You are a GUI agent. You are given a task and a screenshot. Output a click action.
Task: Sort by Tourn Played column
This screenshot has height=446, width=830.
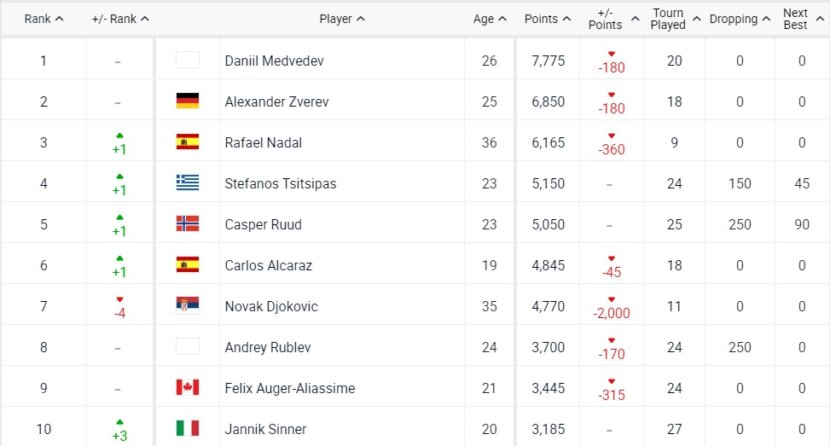click(675, 19)
